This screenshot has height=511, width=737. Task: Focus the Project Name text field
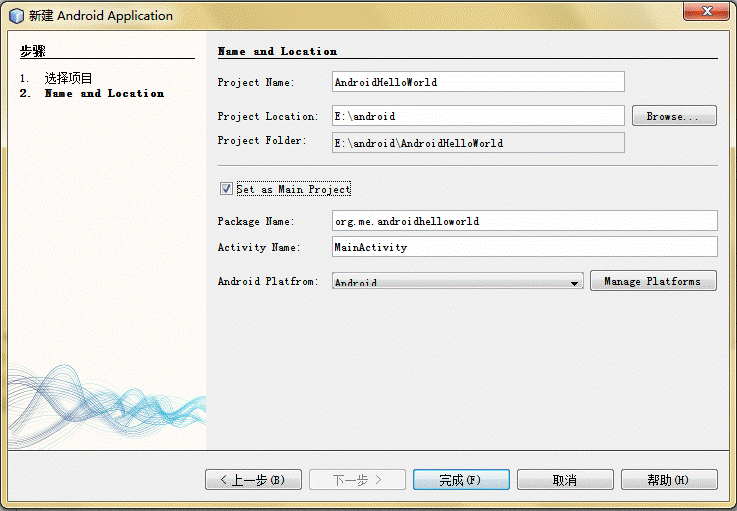point(478,82)
